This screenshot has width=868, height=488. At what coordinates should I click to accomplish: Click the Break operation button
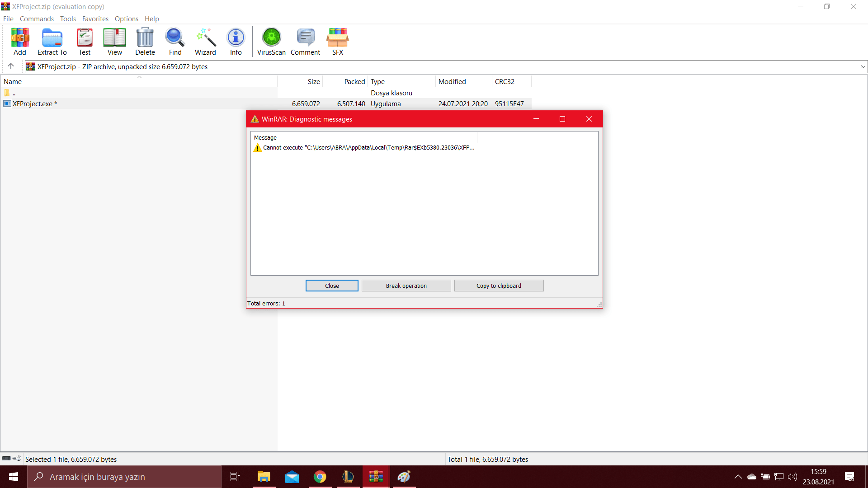tap(406, 286)
